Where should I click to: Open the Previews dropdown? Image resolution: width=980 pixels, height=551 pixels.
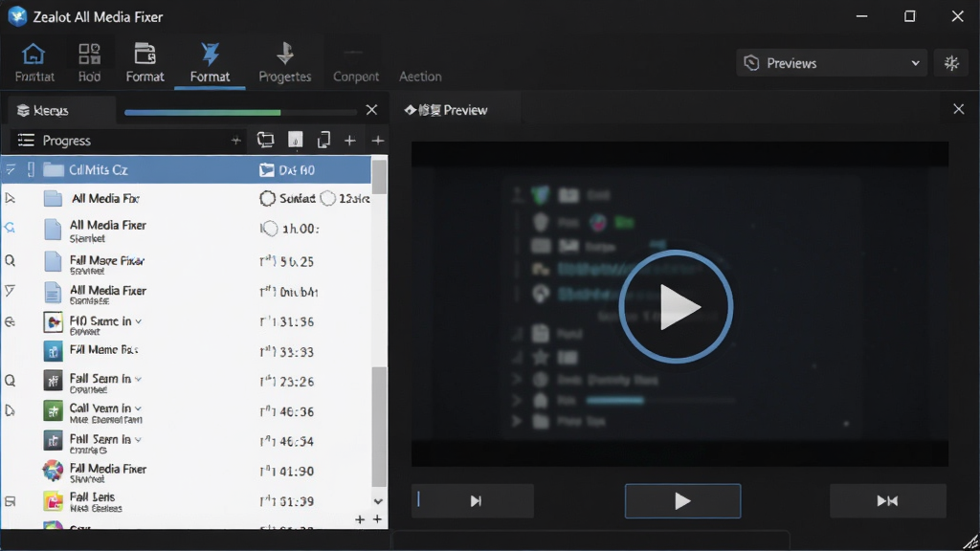coord(832,63)
